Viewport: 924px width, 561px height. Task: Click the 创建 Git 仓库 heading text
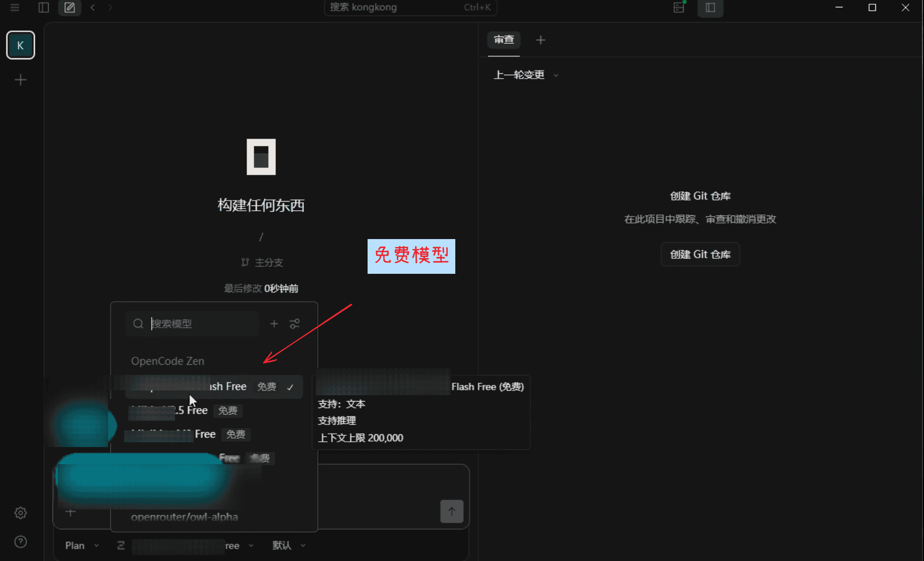click(700, 196)
